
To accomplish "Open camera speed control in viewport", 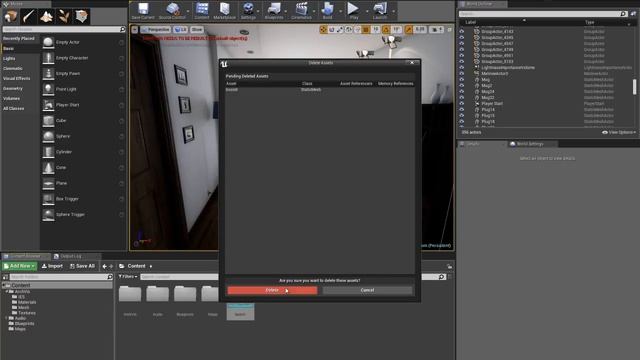I will click(x=437, y=29).
